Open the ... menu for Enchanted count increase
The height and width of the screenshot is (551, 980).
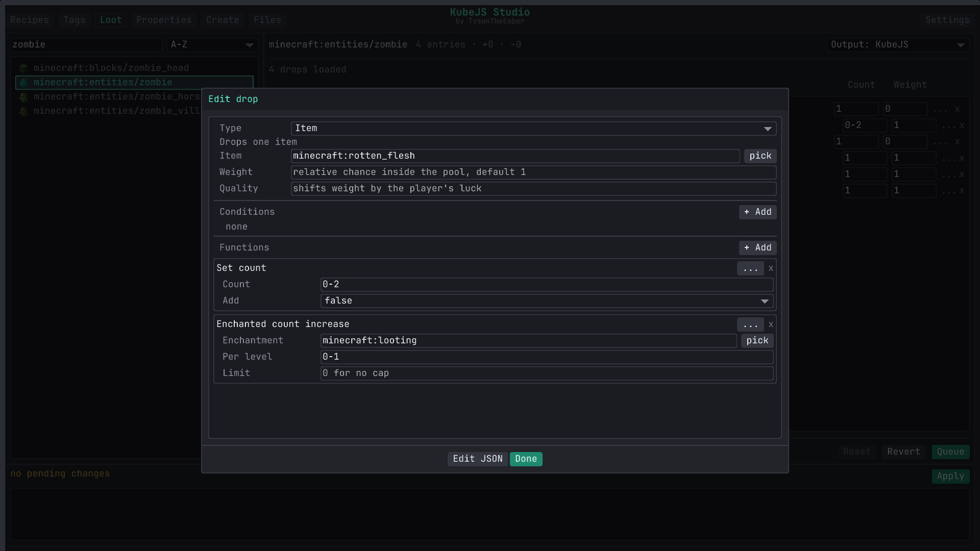click(750, 324)
